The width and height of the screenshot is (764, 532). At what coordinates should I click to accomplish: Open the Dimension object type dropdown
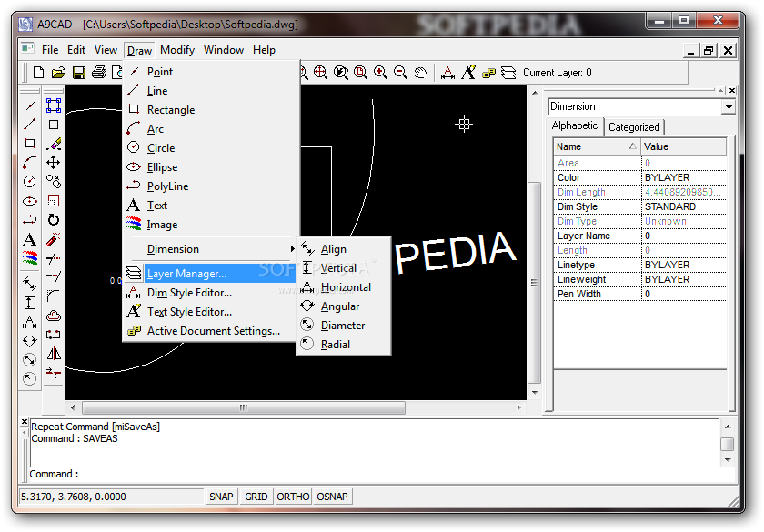click(x=728, y=106)
